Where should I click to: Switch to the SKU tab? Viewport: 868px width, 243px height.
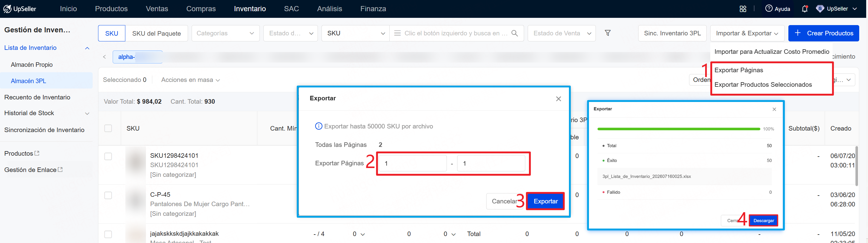(111, 33)
